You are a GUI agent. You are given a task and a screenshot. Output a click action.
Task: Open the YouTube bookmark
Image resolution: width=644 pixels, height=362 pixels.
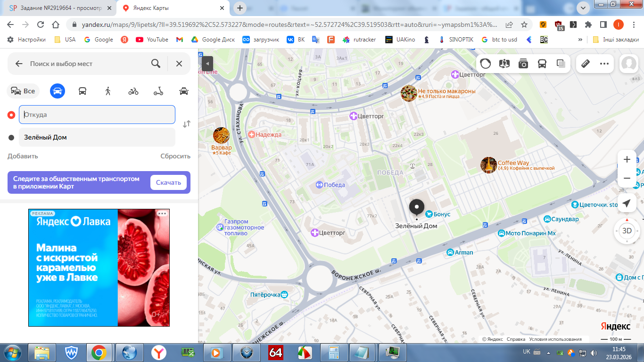point(152,40)
